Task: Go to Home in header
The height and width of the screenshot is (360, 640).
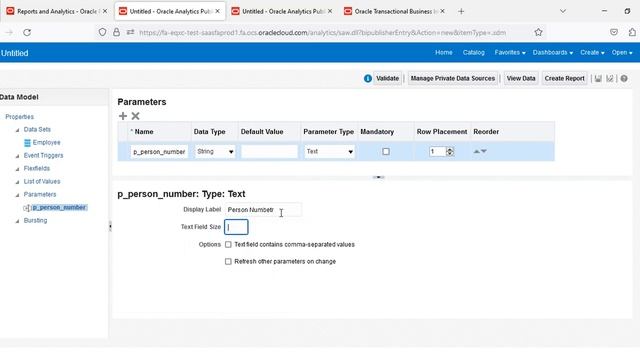Action: tap(444, 53)
